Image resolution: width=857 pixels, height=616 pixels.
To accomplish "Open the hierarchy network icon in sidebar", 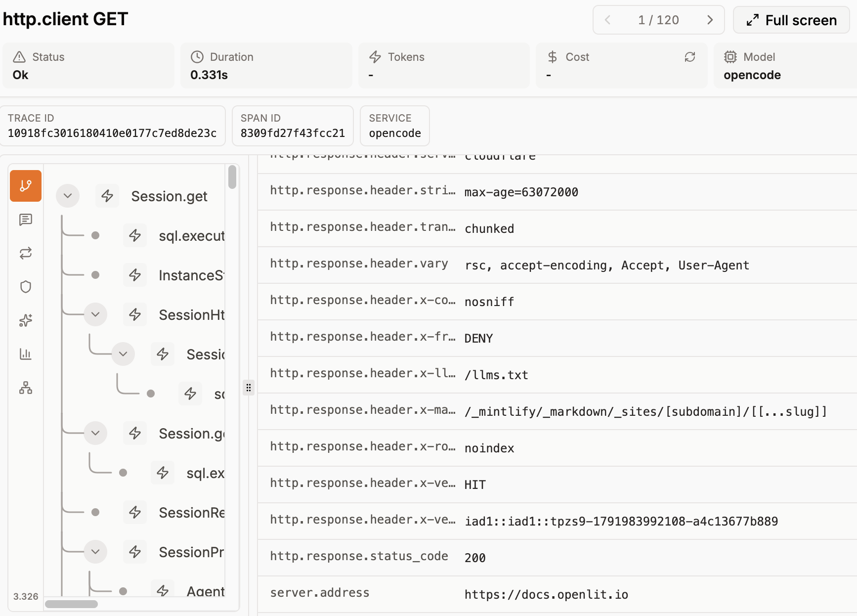I will (26, 388).
